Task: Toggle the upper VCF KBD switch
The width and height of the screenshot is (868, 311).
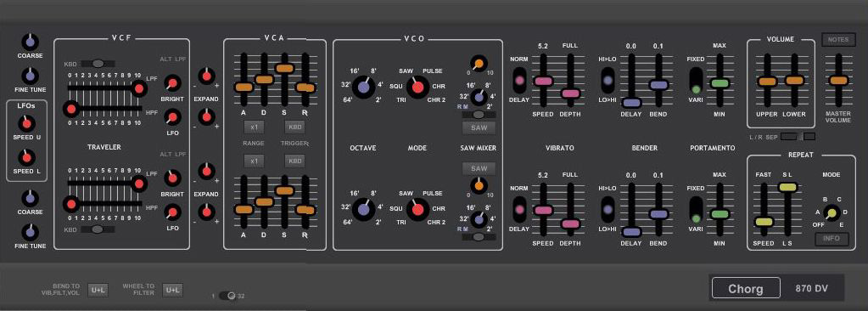Action: click(98, 64)
